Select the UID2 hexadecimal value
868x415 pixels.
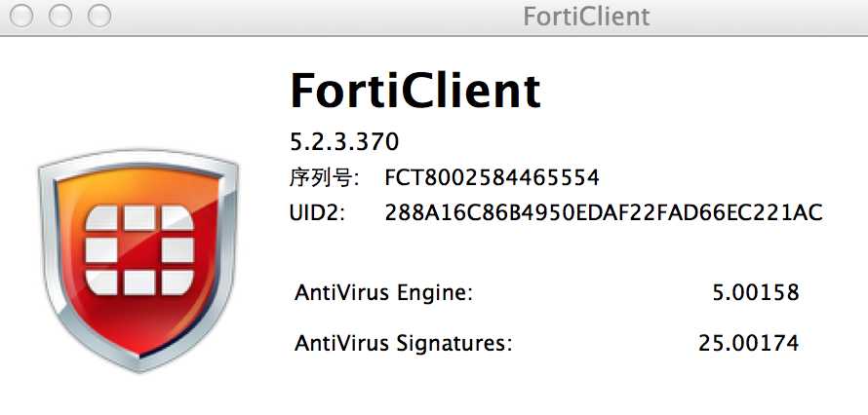(604, 211)
